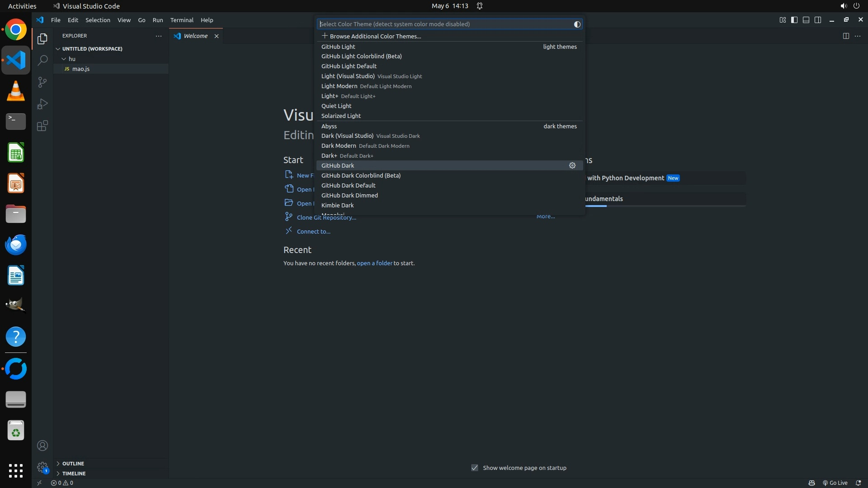Split the editor to the right
This screenshot has height=488, width=868.
click(845, 36)
